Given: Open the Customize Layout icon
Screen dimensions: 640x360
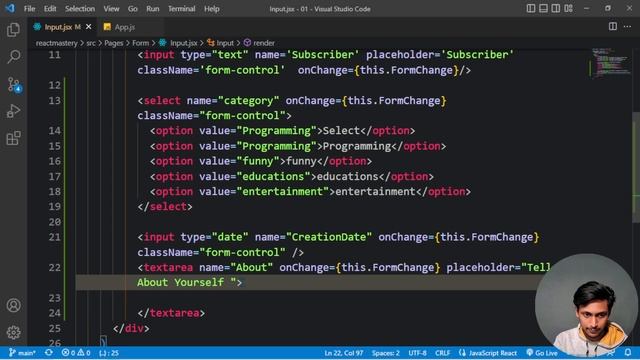Looking at the screenshot, I should (569, 8).
